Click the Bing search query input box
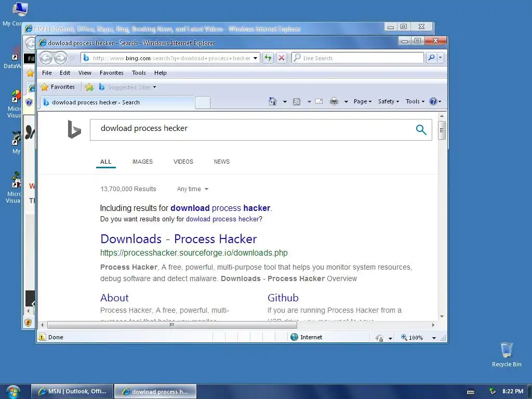This screenshot has height=399, width=532. 251,129
